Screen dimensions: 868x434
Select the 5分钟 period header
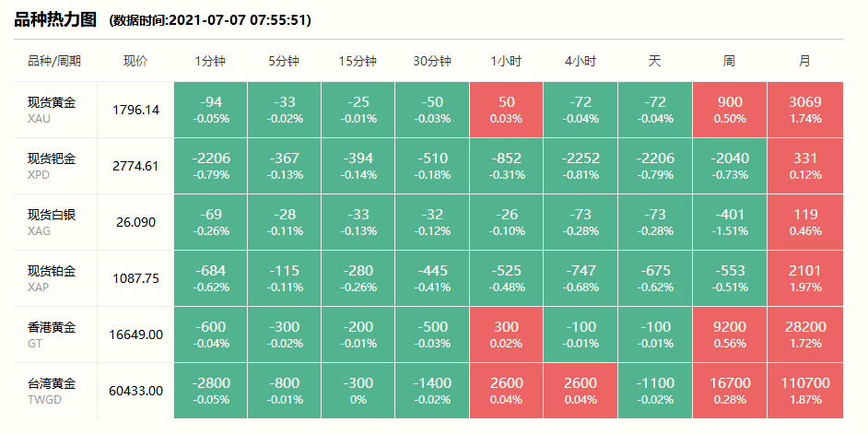pos(284,62)
